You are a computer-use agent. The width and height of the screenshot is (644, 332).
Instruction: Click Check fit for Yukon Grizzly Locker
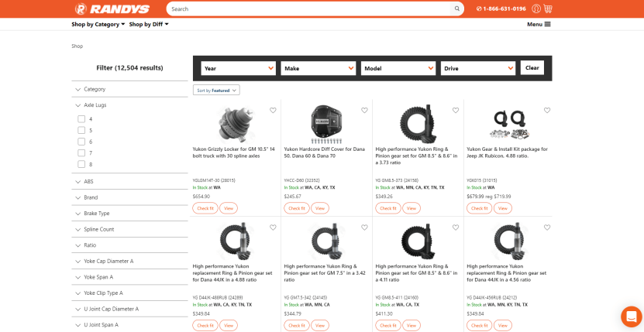[x=205, y=208]
